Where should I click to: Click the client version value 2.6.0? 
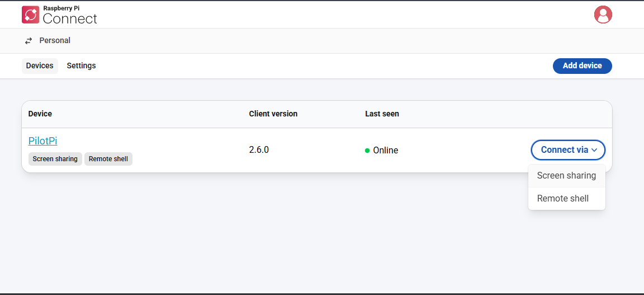(259, 150)
